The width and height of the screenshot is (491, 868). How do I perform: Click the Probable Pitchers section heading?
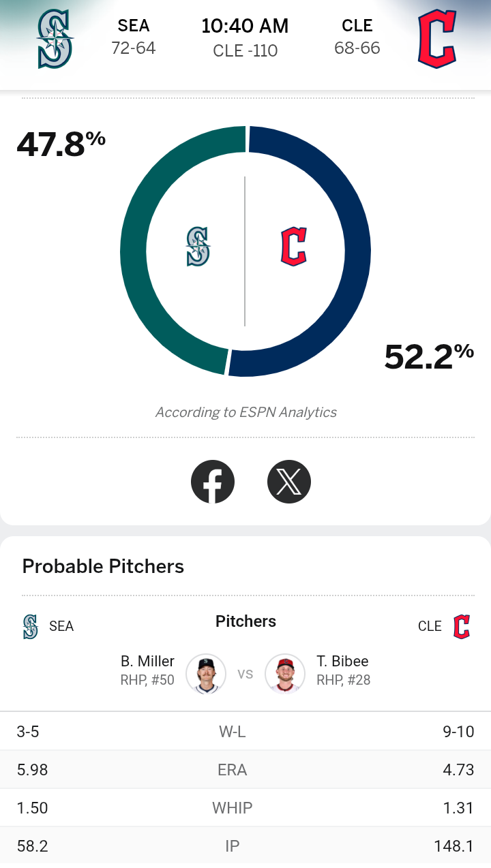click(x=103, y=566)
